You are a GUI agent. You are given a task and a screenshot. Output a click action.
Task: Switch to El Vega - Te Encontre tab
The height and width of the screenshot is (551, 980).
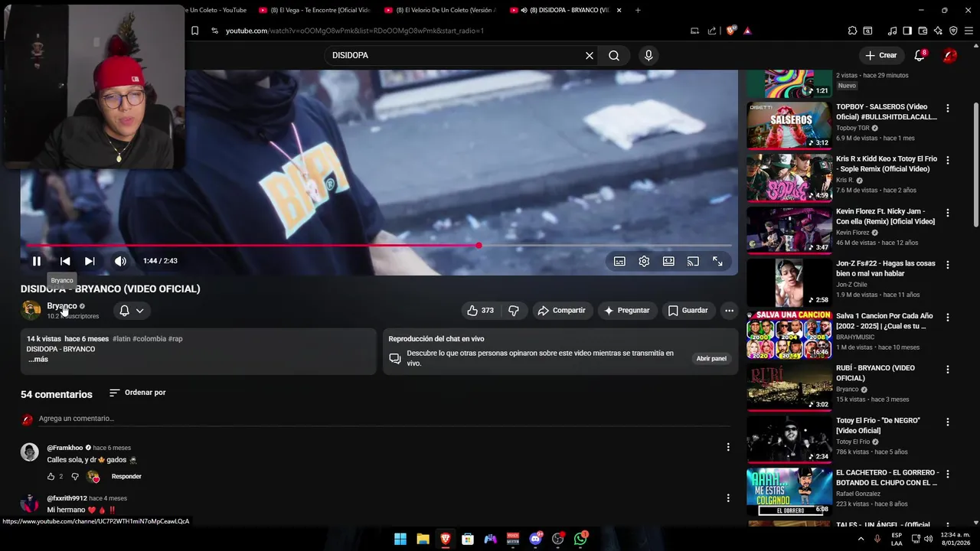point(314,10)
